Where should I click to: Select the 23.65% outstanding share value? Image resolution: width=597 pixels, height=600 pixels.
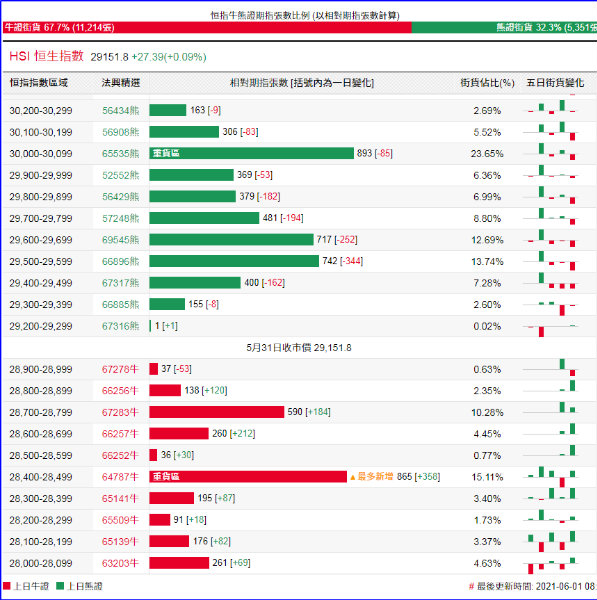pyautogui.click(x=487, y=153)
